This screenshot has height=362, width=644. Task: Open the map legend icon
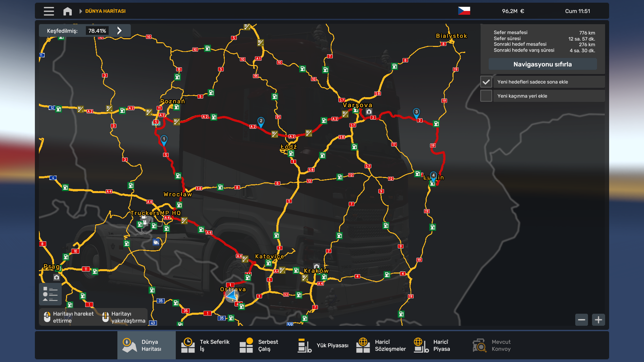tap(50, 294)
